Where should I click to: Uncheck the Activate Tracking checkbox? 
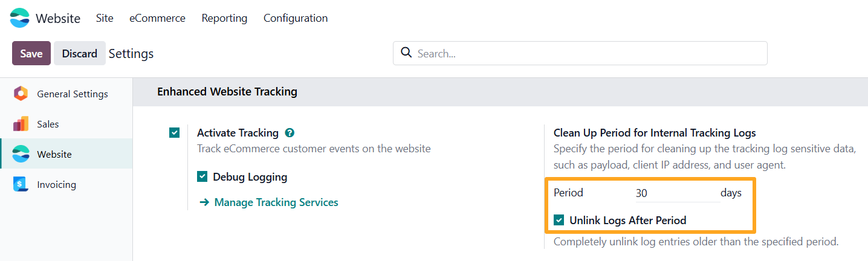(174, 133)
